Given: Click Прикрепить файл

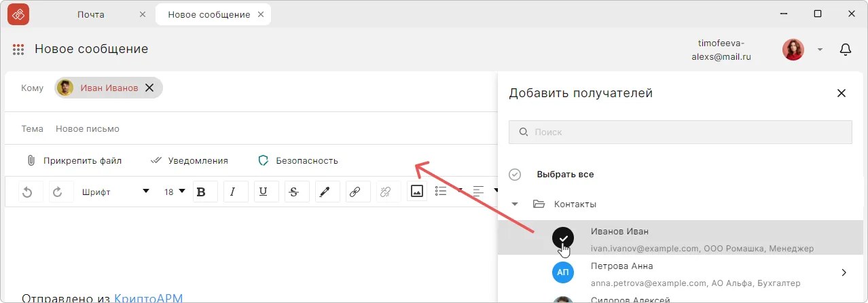Looking at the screenshot, I should pyautogui.click(x=74, y=161).
